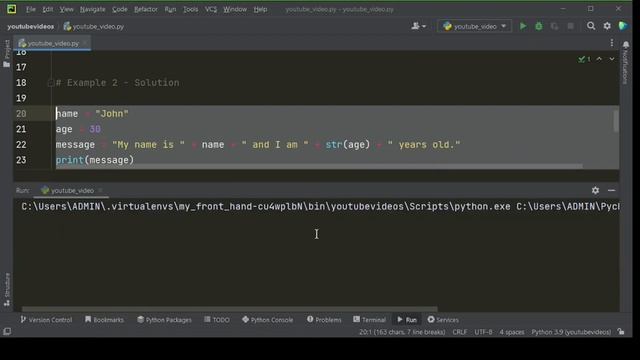Open the Code menu
The width and height of the screenshot is (640, 360).
[120, 9]
